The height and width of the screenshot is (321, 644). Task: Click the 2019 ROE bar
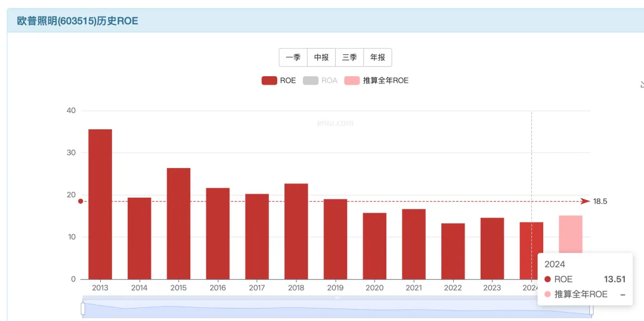pos(336,239)
